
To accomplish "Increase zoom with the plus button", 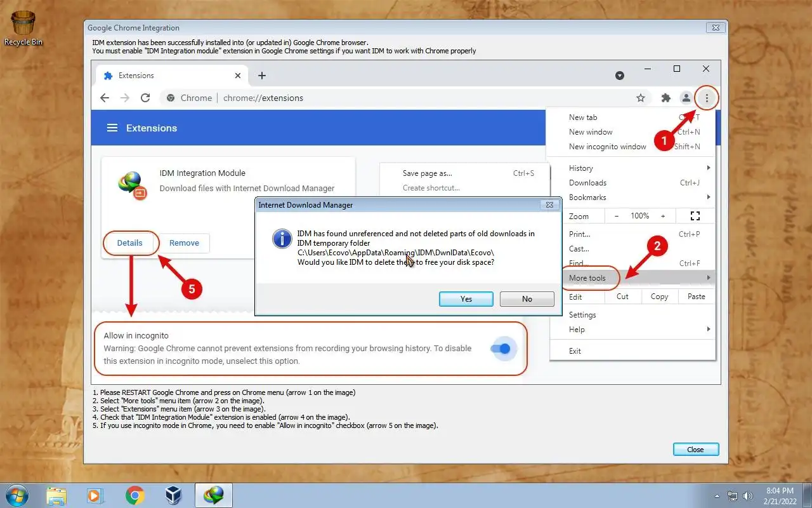I will [x=663, y=217].
